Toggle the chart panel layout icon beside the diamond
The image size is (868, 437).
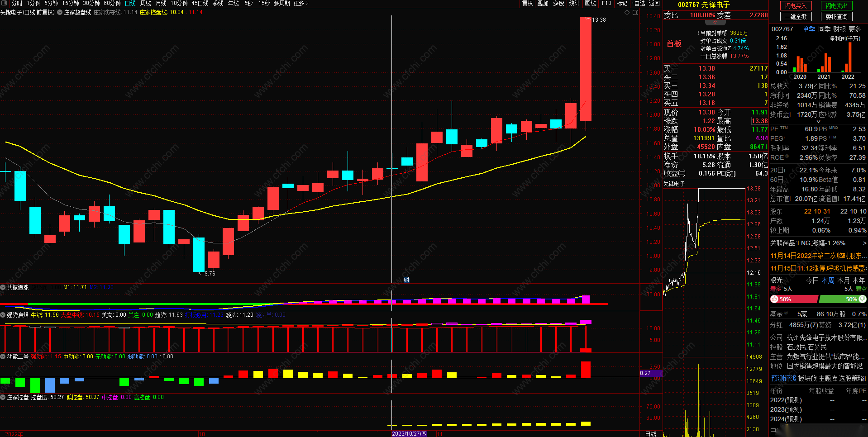(x=635, y=12)
